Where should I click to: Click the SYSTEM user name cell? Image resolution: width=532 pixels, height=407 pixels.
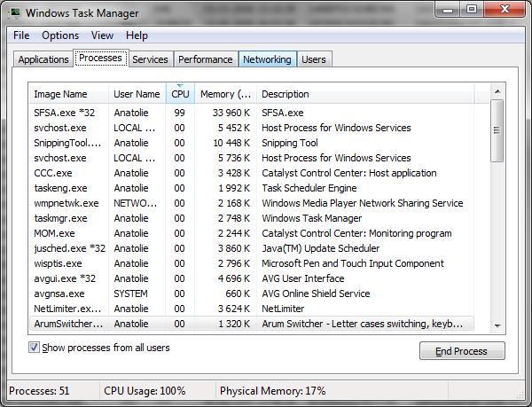130,294
